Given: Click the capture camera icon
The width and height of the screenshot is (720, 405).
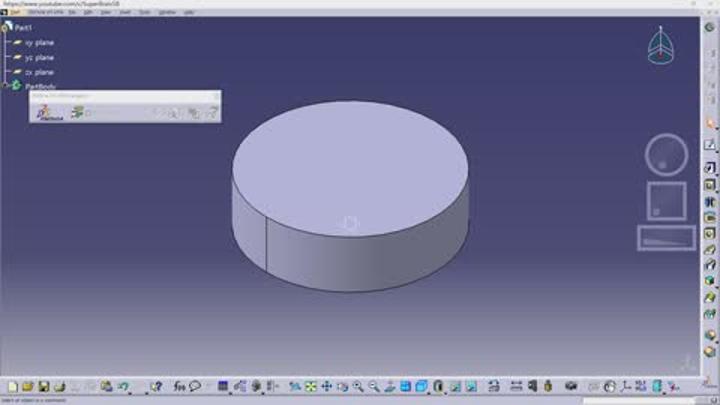Looking at the screenshot, I should 571,387.
